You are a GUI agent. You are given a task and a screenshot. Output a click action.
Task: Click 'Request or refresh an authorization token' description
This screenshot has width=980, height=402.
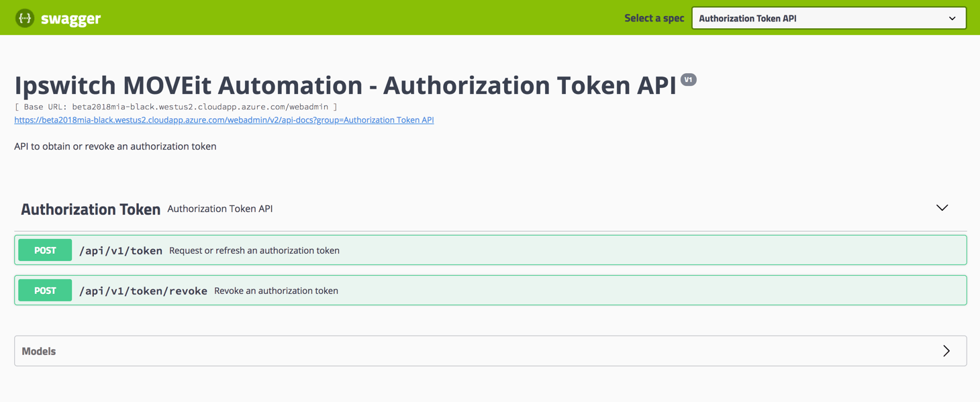[254, 250]
